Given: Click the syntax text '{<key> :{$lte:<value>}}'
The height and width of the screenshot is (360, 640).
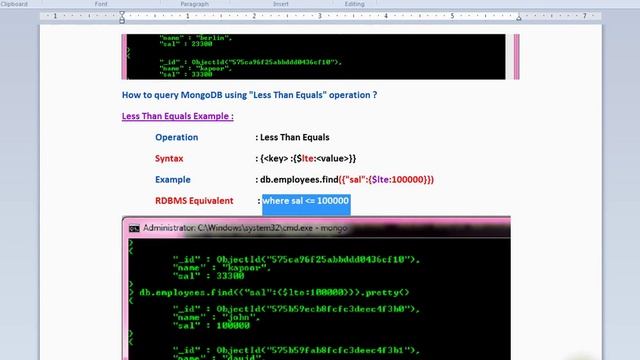Looking at the screenshot, I should 308,159.
